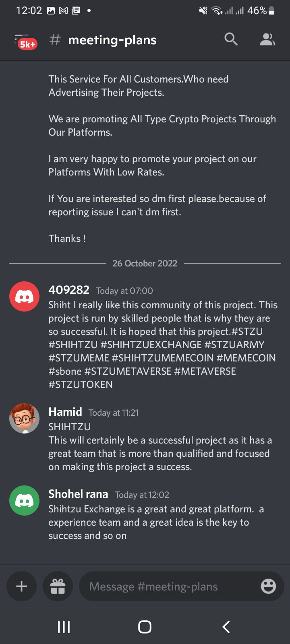Open username Shohel rana profile

78,494
